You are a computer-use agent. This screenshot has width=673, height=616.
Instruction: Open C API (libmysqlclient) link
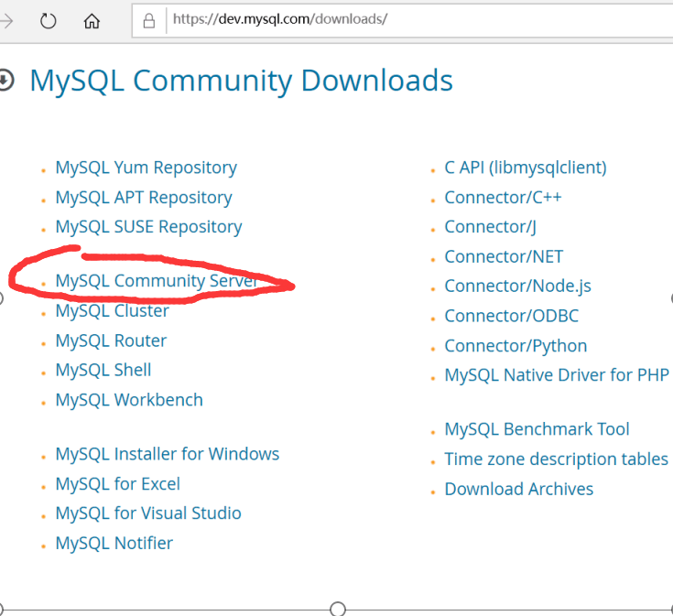pos(526,168)
